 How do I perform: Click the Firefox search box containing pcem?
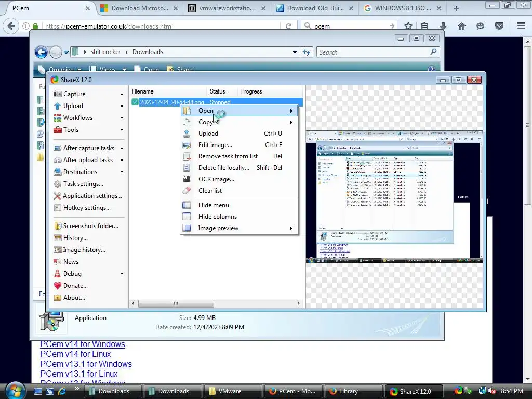pos(350,26)
